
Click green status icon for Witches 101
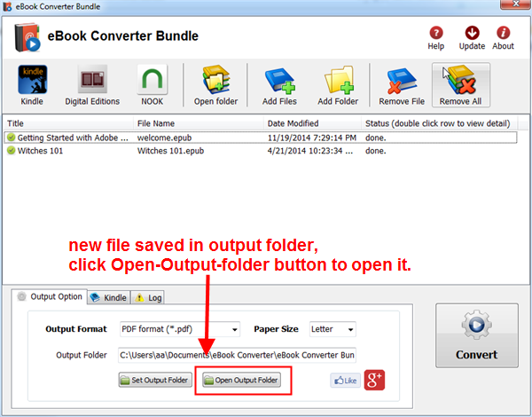point(12,151)
